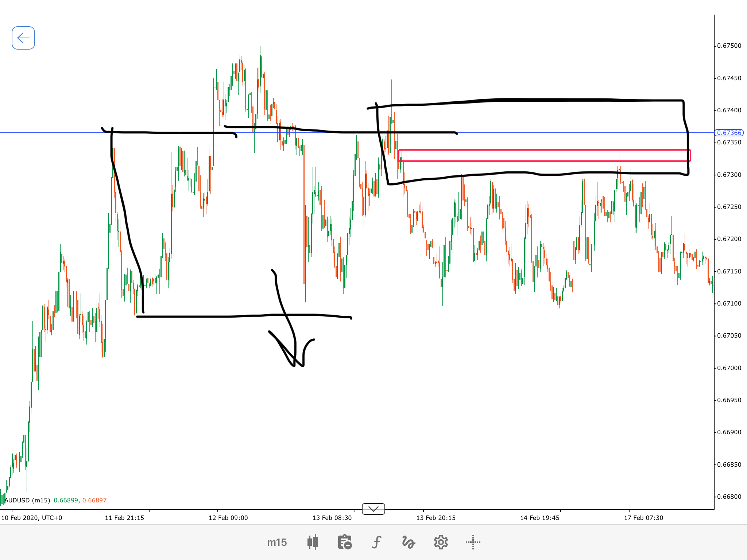Click the 0.67500 price axis label
747x560 pixels.
click(729, 46)
